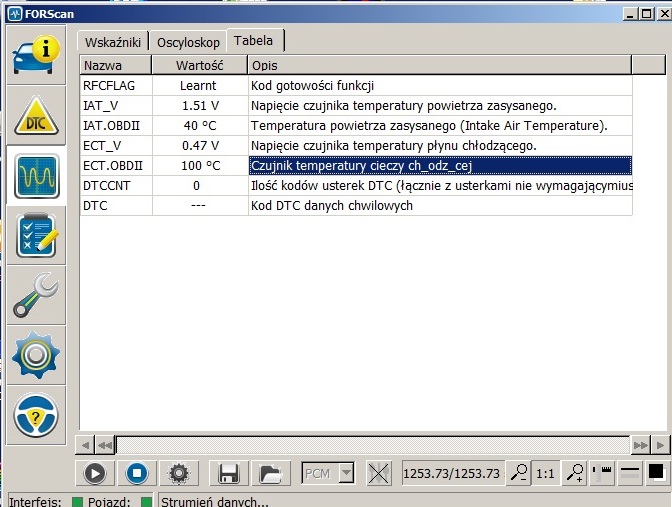
Task: Open the PCM module dropdown
Action: pos(328,474)
